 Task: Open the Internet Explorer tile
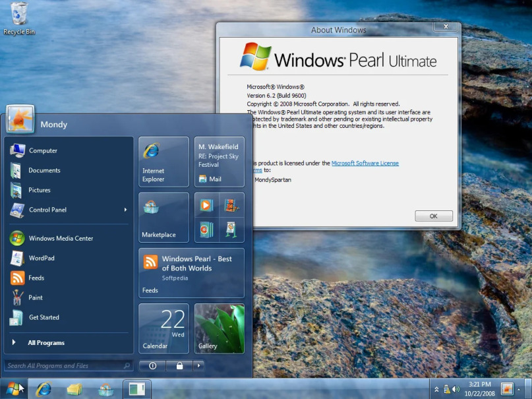[x=163, y=162]
